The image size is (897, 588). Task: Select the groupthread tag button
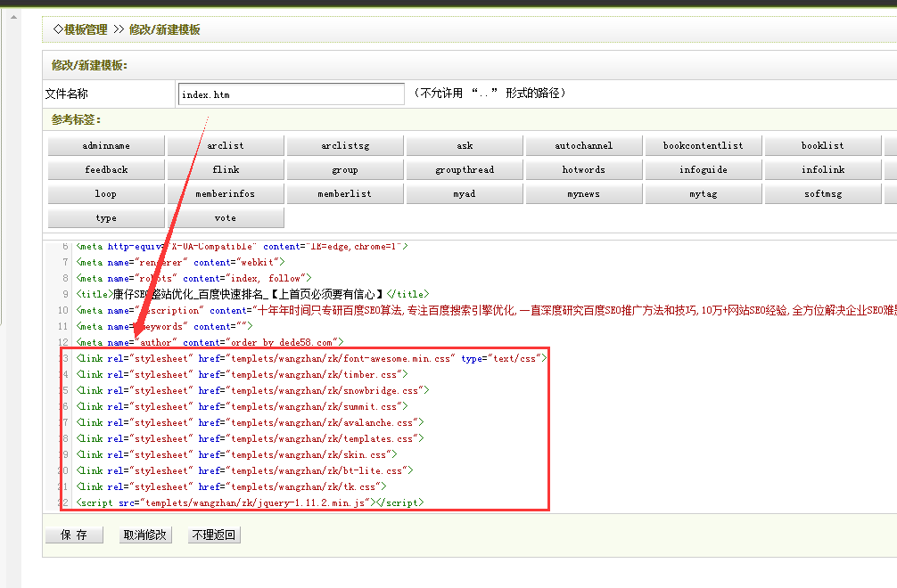(465, 169)
